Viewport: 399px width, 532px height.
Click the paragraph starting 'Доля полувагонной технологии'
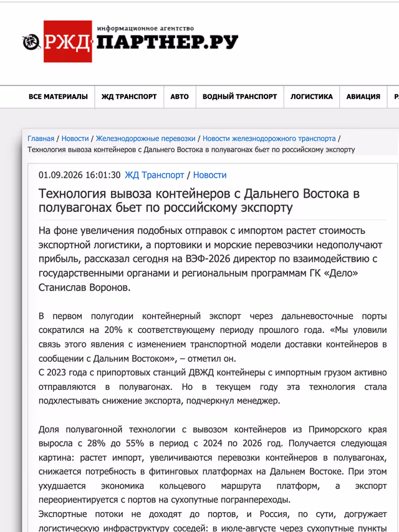pos(213,464)
